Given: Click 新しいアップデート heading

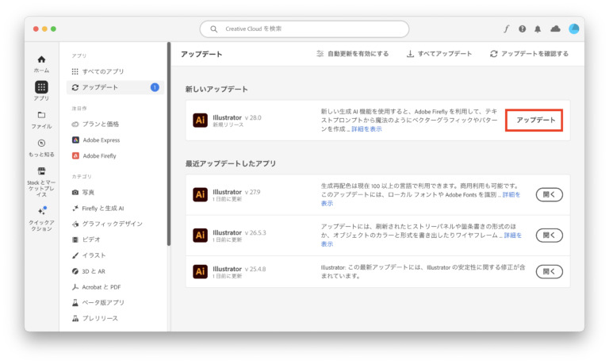Looking at the screenshot, I should tap(216, 90).
